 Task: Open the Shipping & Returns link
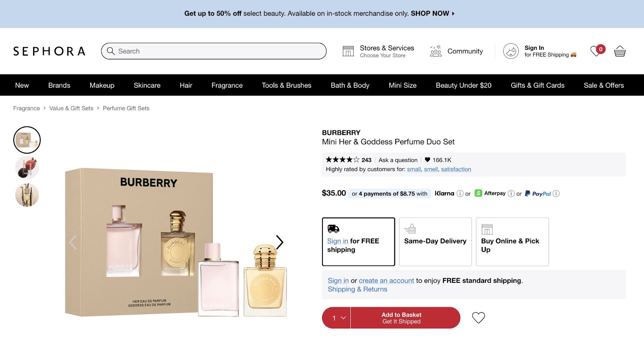[357, 289]
